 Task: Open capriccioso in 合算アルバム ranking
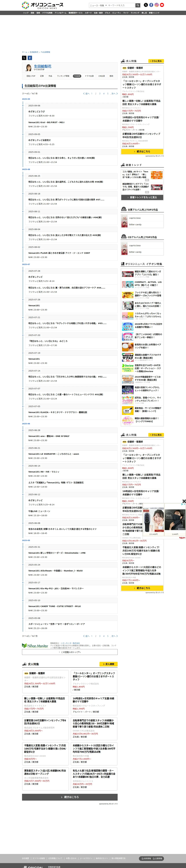[x=135, y=218]
